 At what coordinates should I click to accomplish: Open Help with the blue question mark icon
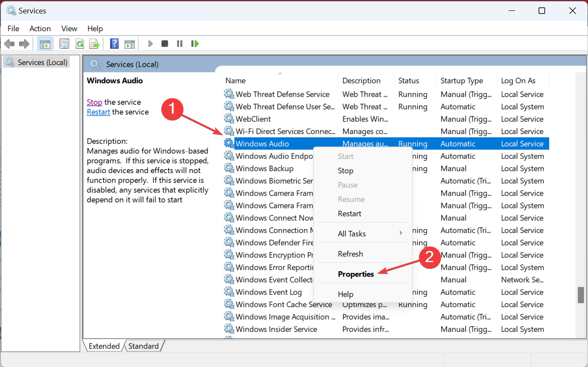click(x=114, y=44)
